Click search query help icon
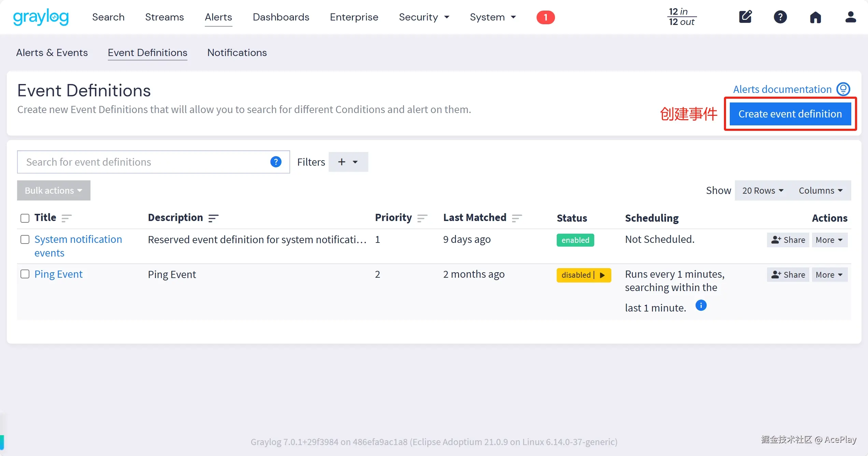 coord(275,162)
